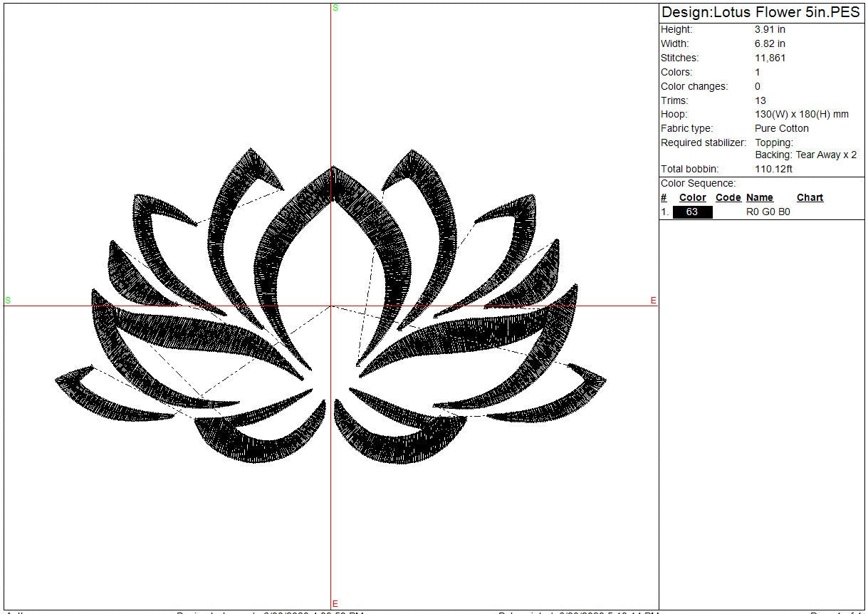The width and height of the screenshot is (868, 614).
Task: Click the Total bobbin 110.12ft value
Action: [773, 169]
